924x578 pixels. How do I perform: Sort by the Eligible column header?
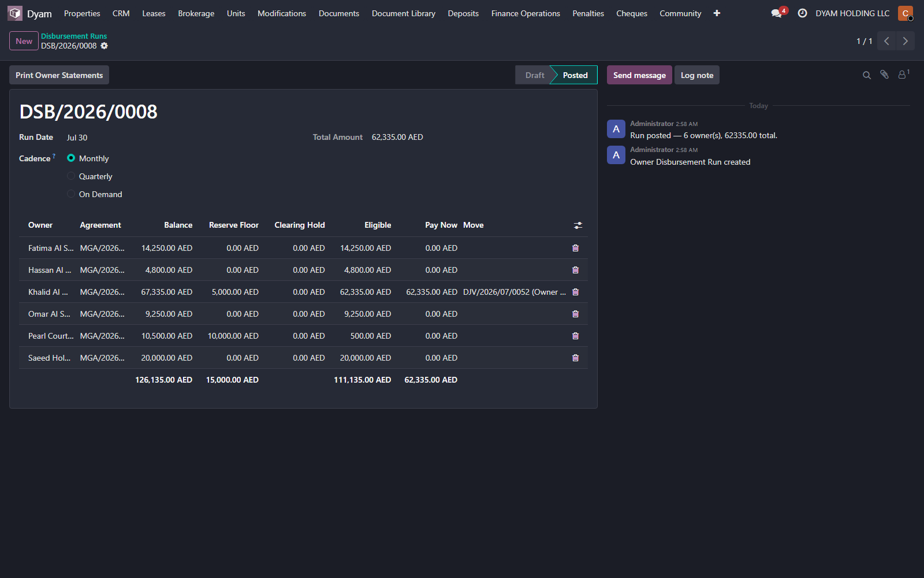[378, 225]
